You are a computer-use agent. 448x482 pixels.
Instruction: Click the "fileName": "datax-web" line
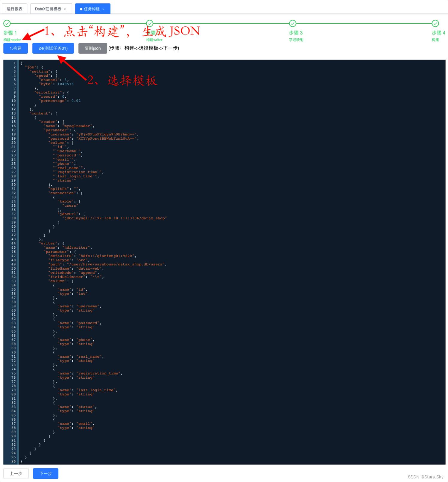click(76, 268)
